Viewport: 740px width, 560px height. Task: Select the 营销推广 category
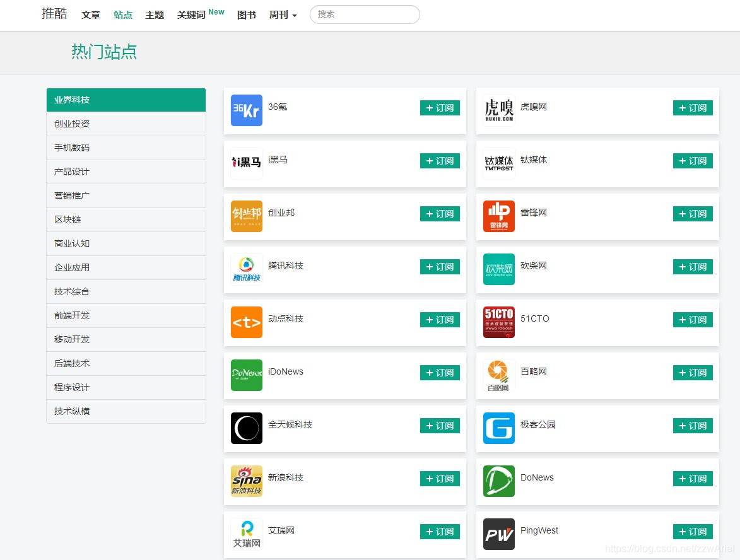(x=126, y=195)
